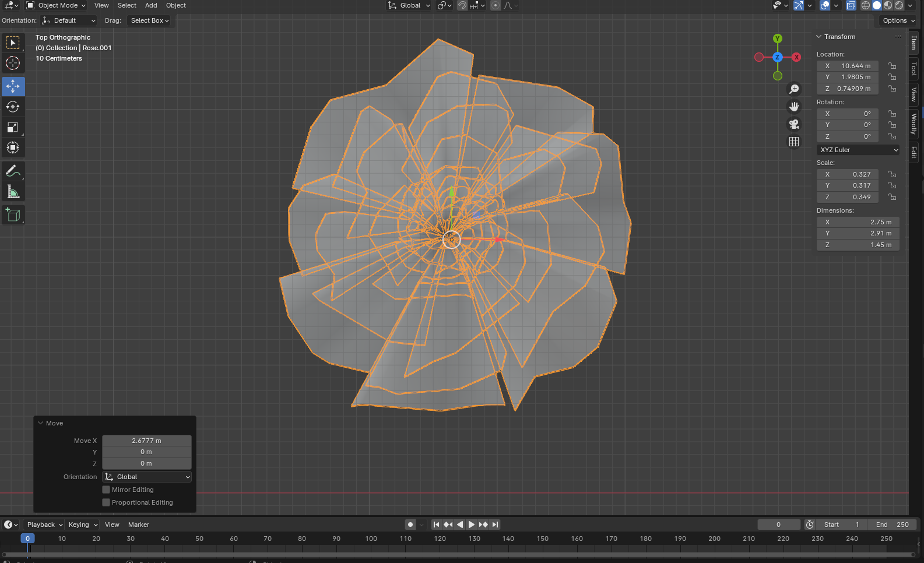The height and width of the screenshot is (563, 924).
Task: Collapse the Move operator panel
Action: (x=41, y=423)
